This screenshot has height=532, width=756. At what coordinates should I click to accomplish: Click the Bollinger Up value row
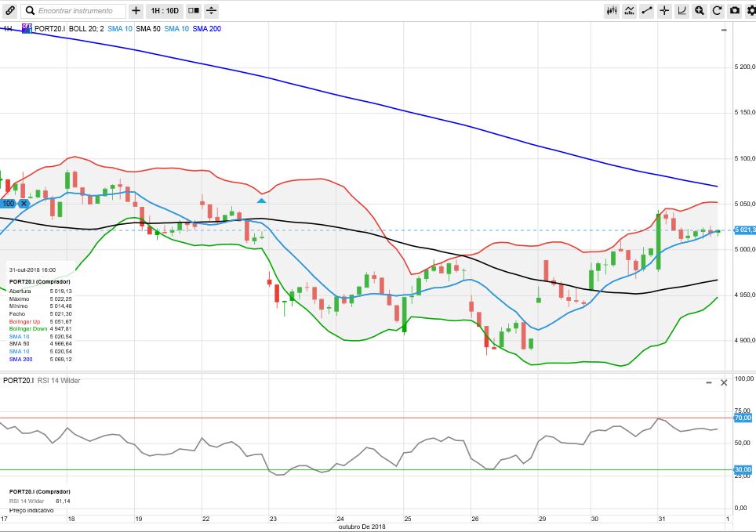(41, 321)
